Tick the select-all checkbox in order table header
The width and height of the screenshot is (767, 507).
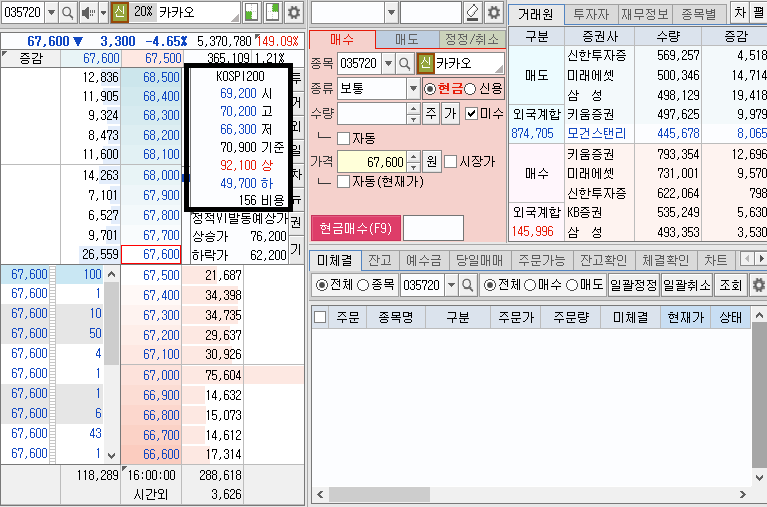(x=320, y=317)
